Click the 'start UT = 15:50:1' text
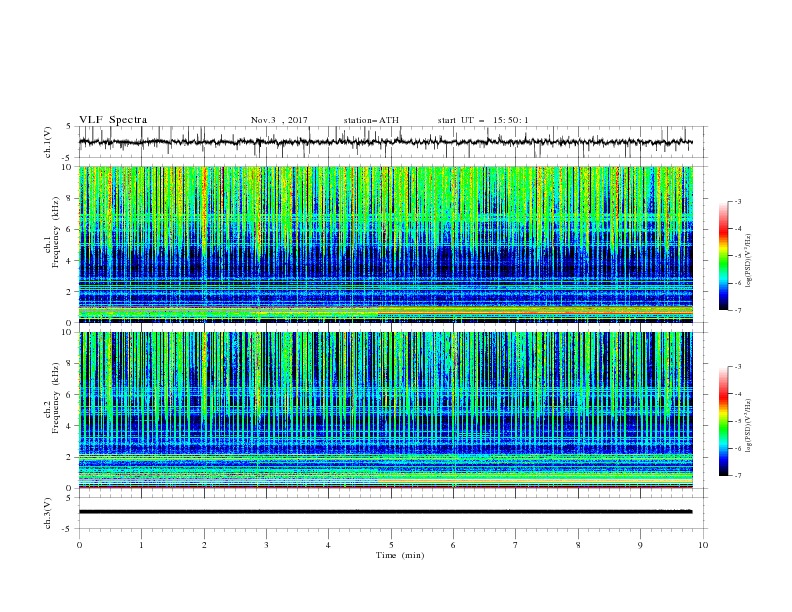Screen dimensions: 792x612 point(483,120)
